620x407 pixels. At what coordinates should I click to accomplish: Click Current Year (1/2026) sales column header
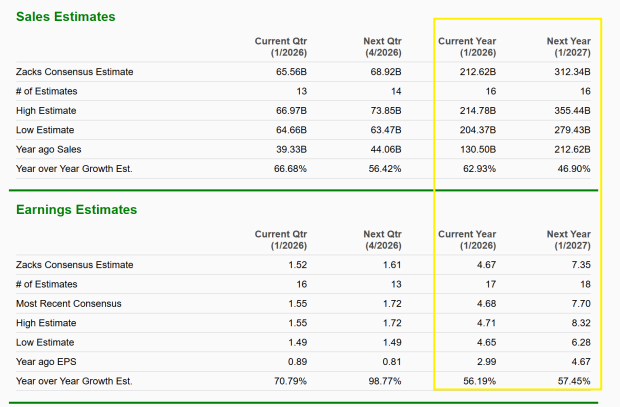(x=468, y=47)
